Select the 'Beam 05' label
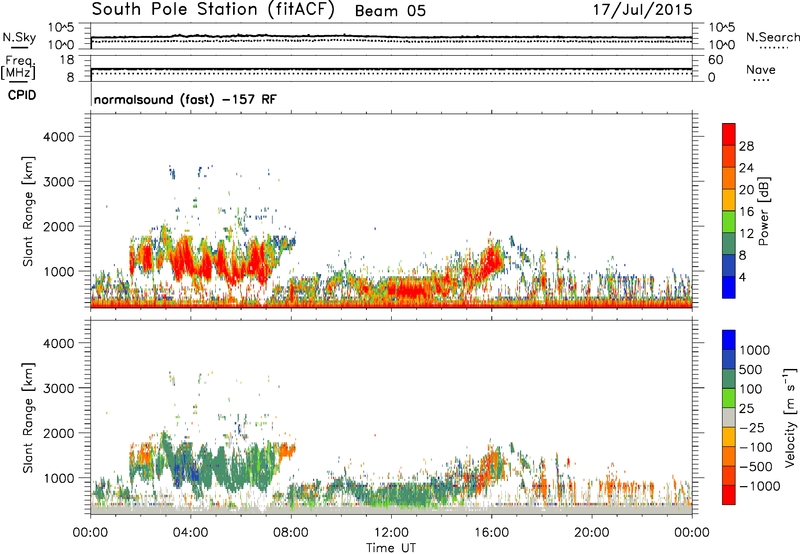Viewport: 800px width, 554px height. (390, 11)
